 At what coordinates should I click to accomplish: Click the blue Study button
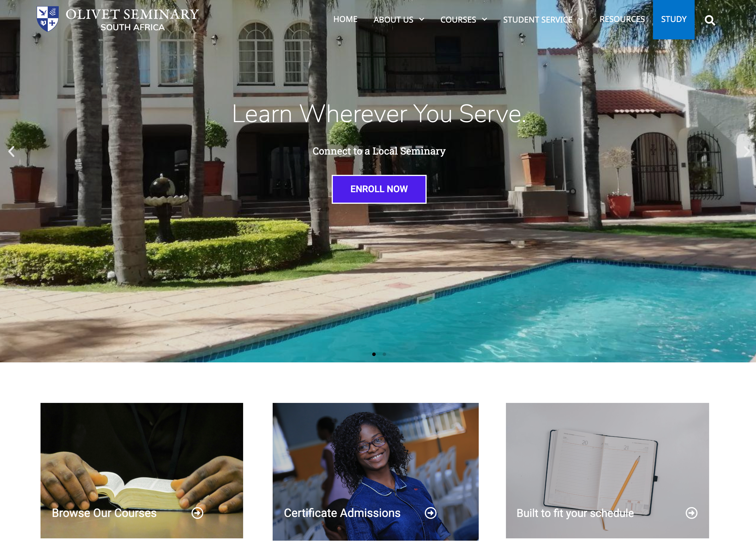674,19
